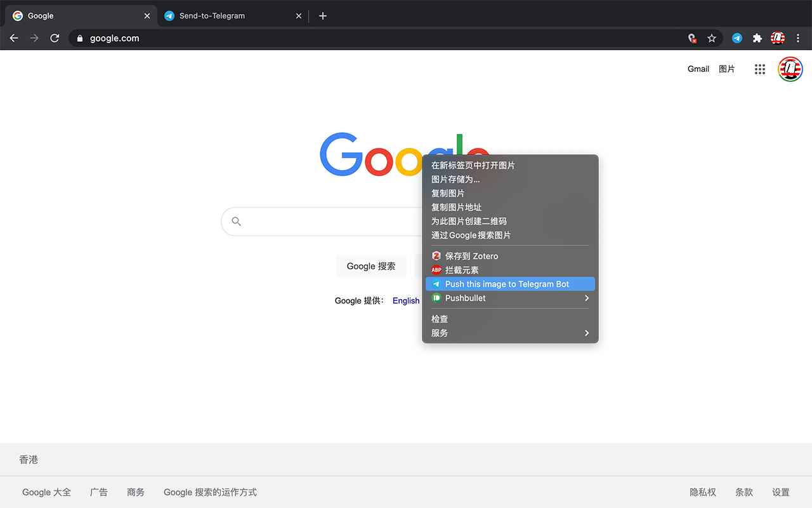Click the Telegram extension icon in the toolbar

click(x=737, y=38)
